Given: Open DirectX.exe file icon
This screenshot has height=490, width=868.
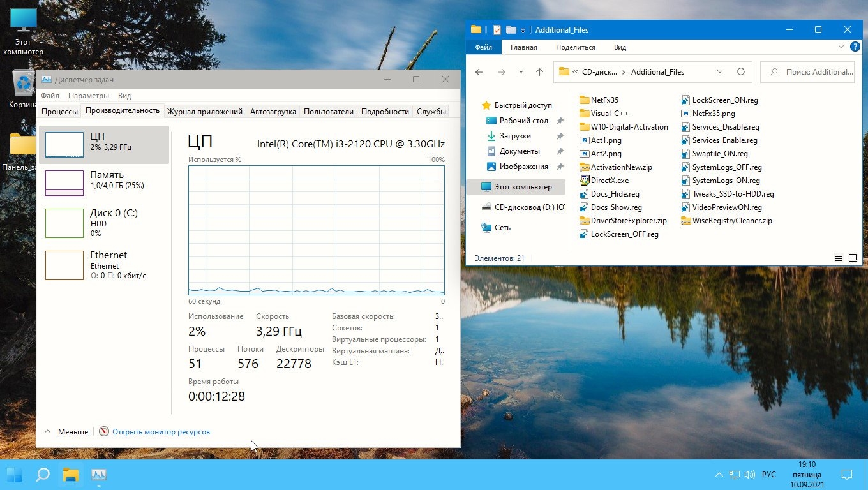Looking at the screenshot, I should 585,181.
